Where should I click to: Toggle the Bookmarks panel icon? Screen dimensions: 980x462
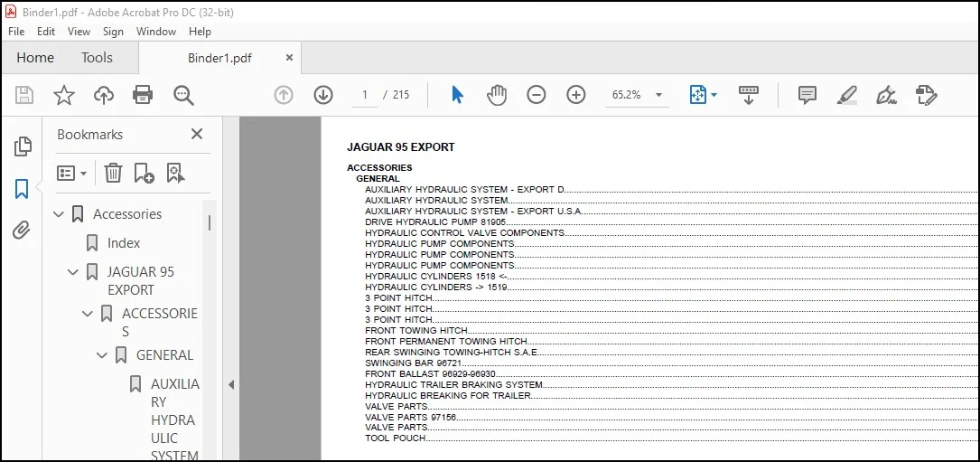pyautogui.click(x=22, y=188)
